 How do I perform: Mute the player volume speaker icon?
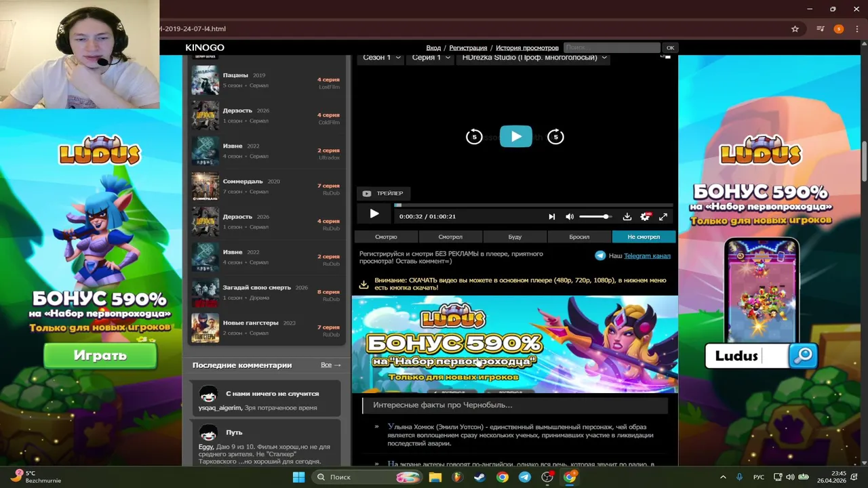[570, 217]
